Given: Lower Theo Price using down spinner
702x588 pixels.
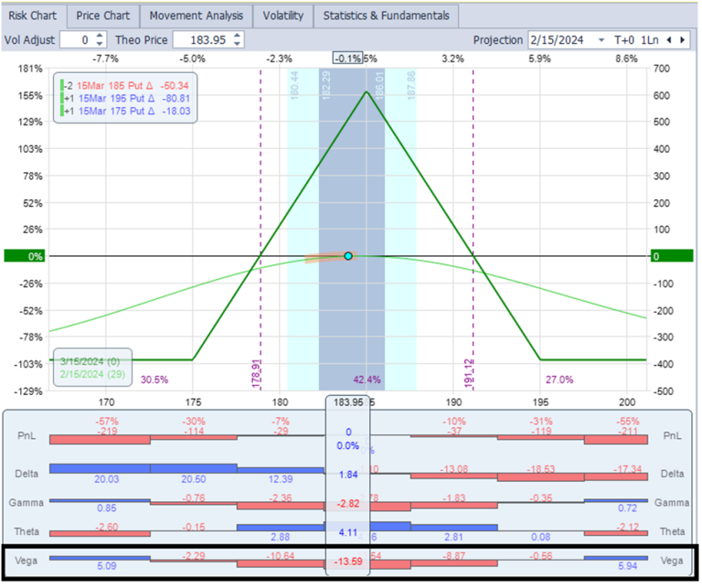Looking at the screenshot, I should point(239,44).
